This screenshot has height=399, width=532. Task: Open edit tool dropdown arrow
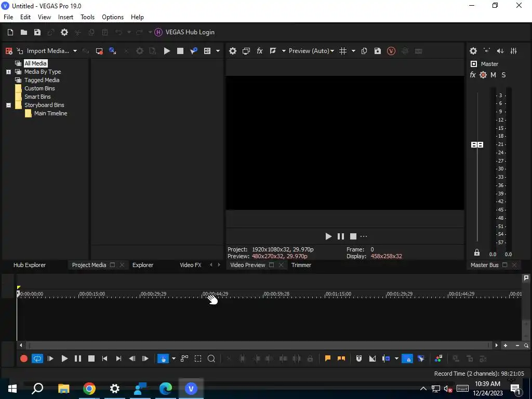pos(174,358)
